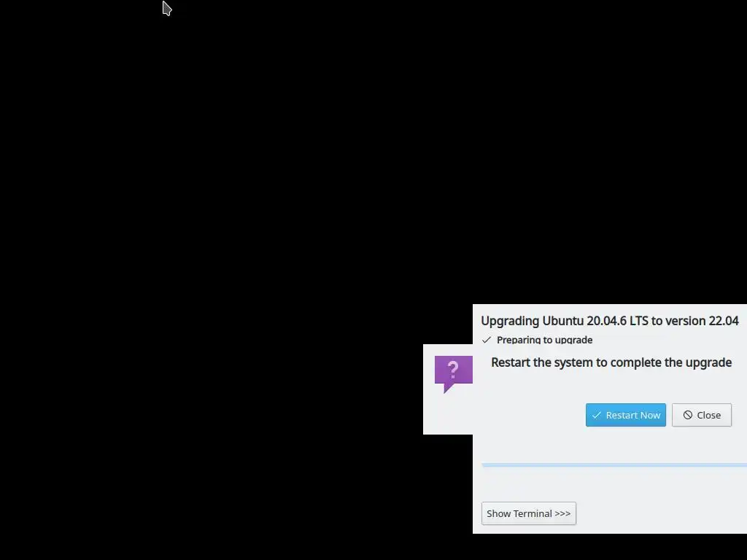Expand the Show Terminal >>> button
This screenshot has width=747, height=560.
point(528,513)
